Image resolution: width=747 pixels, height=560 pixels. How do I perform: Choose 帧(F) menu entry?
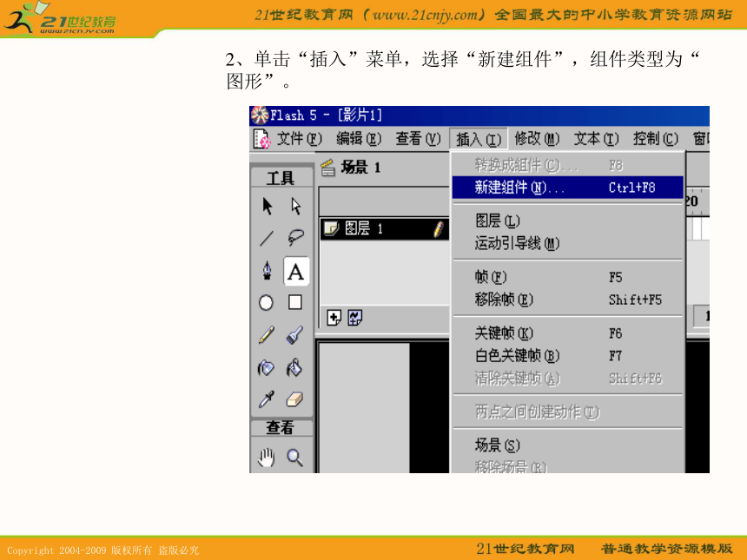tap(567, 277)
